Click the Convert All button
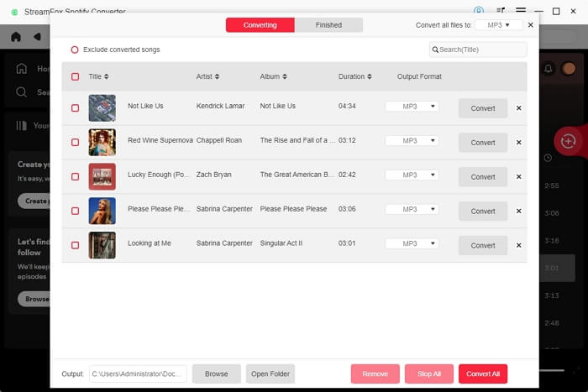The image size is (588, 392). pos(483,374)
